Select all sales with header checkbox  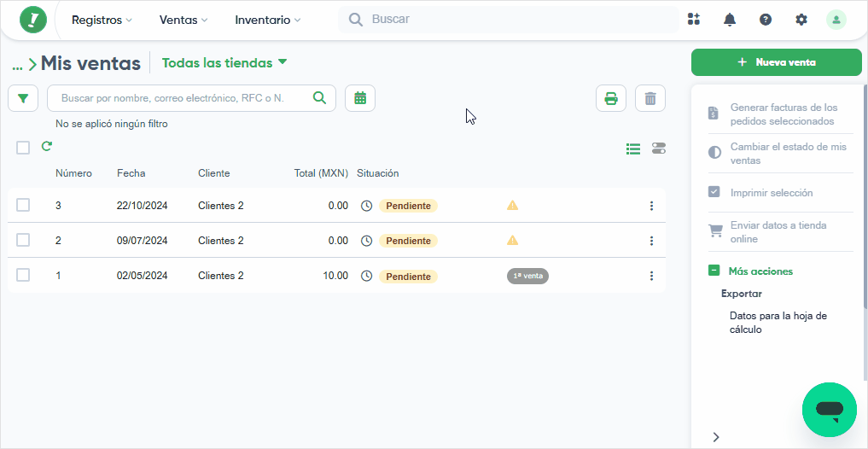click(23, 148)
